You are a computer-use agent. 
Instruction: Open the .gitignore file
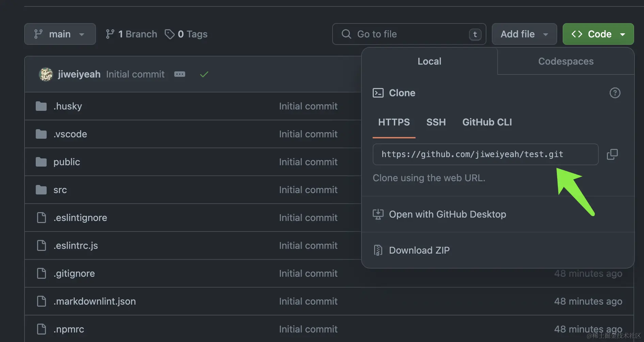click(x=74, y=273)
